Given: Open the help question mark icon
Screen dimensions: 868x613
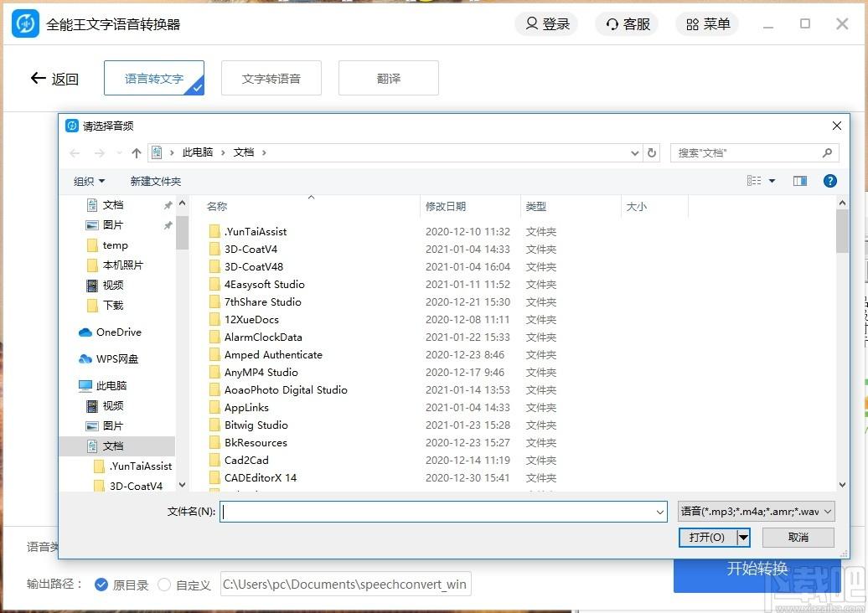Looking at the screenshot, I should 829,181.
